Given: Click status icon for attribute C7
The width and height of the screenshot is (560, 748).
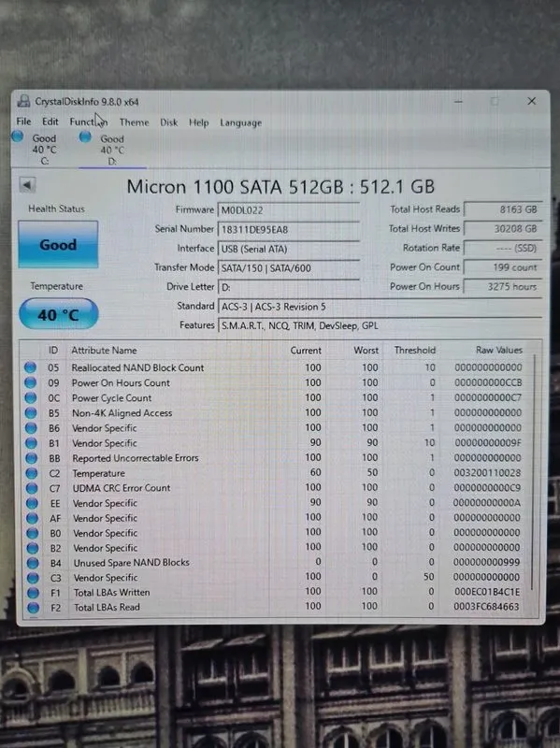Looking at the screenshot, I should (x=32, y=488).
